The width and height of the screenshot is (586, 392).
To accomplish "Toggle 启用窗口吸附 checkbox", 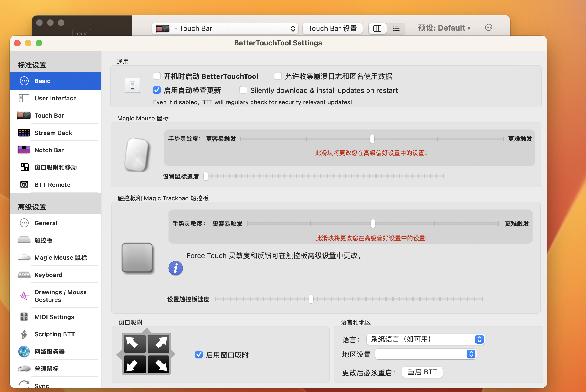I will click(x=199, y=354).
